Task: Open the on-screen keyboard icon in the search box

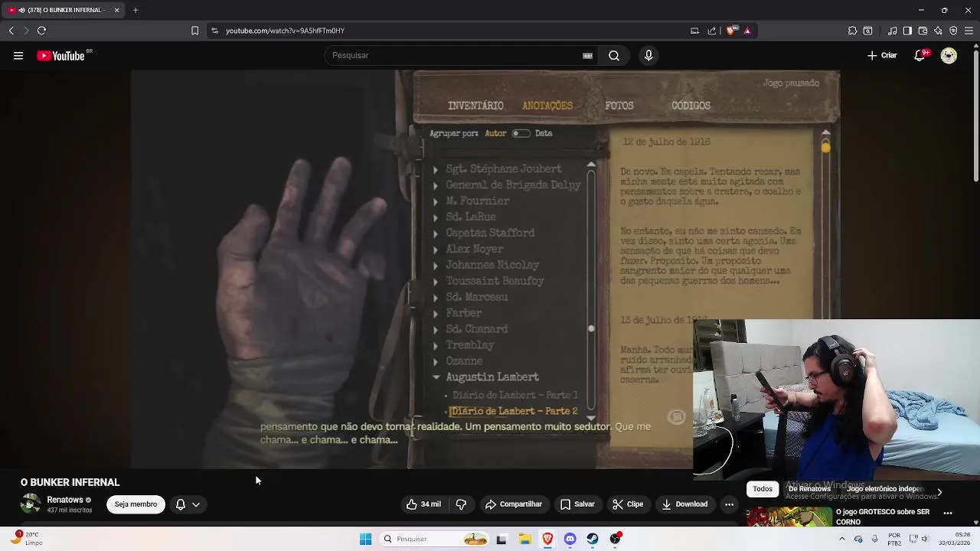Action: pos(587,55)
